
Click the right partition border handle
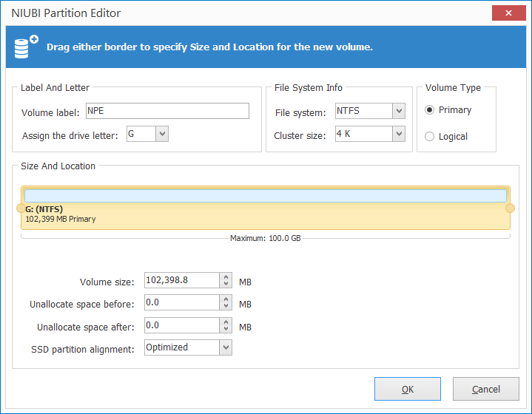click(510, 208)
